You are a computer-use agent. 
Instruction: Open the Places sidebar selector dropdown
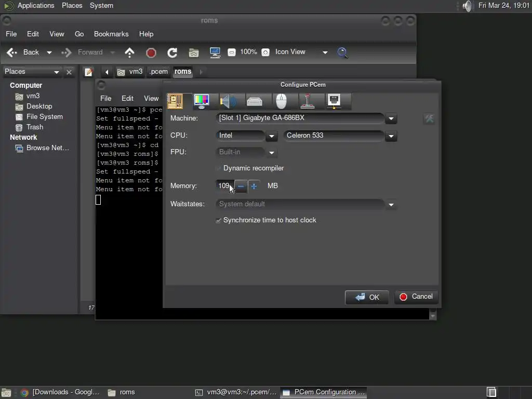coord(32,72)
